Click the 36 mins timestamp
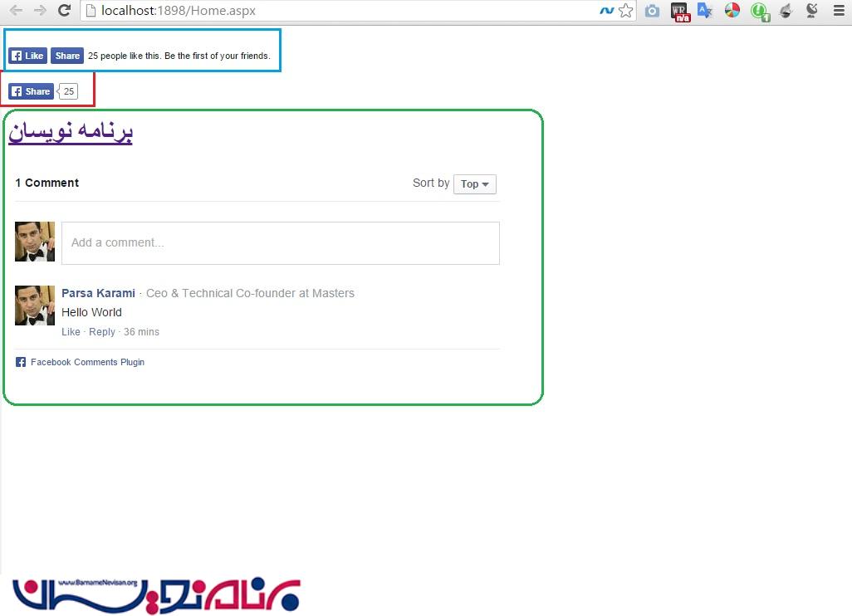Image resolution: width=852 pixels, height=616 pixels. tap(141, 332)
